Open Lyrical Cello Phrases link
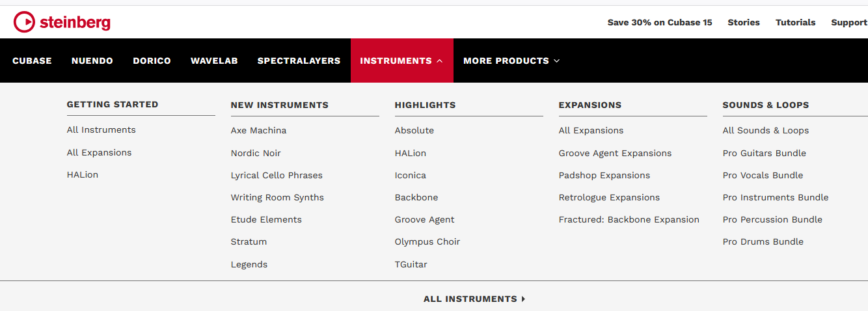The width and height of the screenshot is (868, 311). (x=277, y=175)
